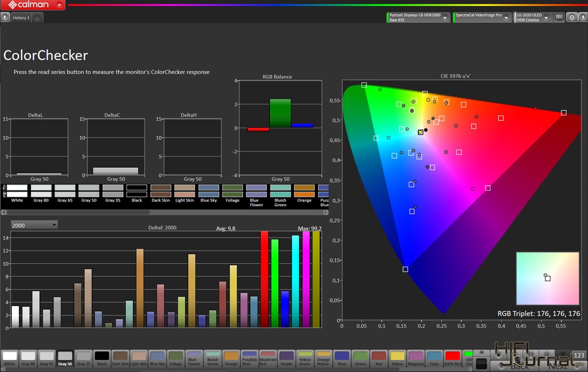Viewport: 588px width, 372px height.
Task: Choose the Magenta pattern in bottom bar
Action: tap(416, 358)
